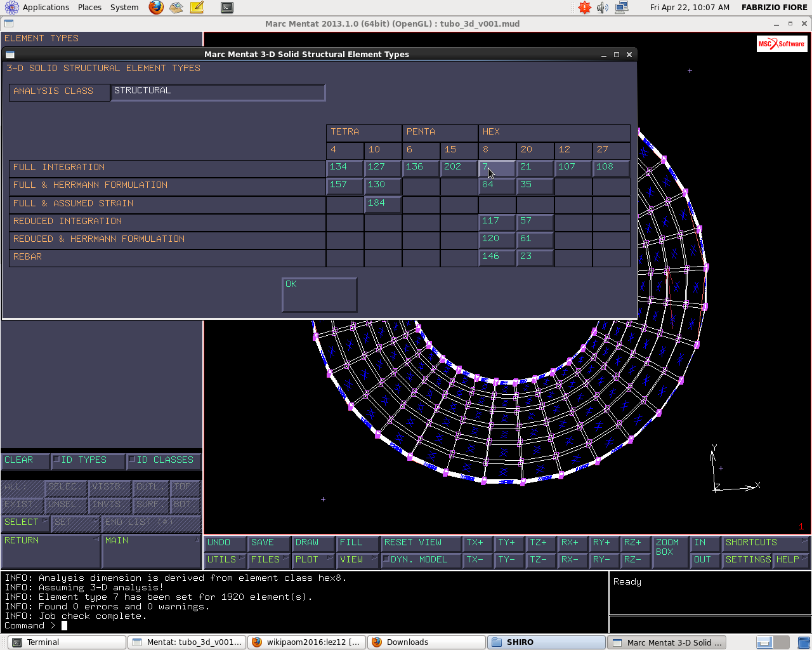Click SAVE in the bottom toolbar
This screenshot has width=812, height=650.
[x=270, y=543]
